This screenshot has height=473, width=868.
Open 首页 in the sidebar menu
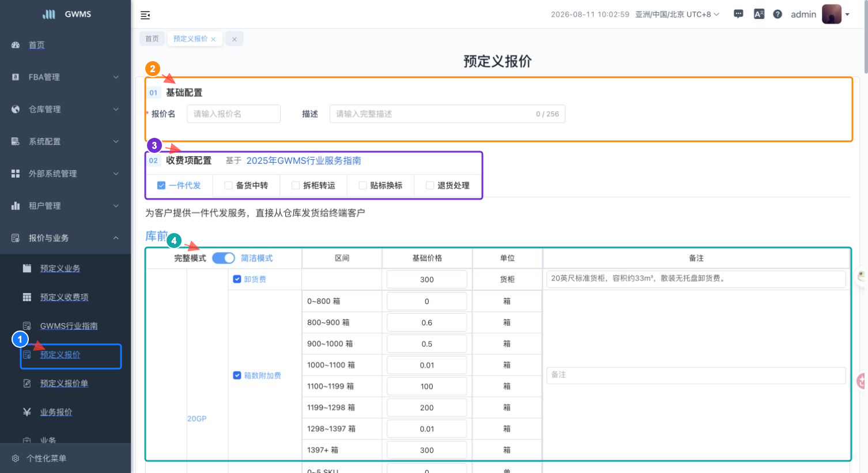[37, 45]
